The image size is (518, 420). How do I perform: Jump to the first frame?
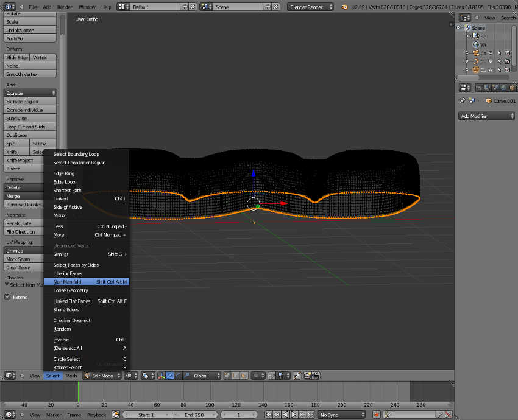[269, 415]
